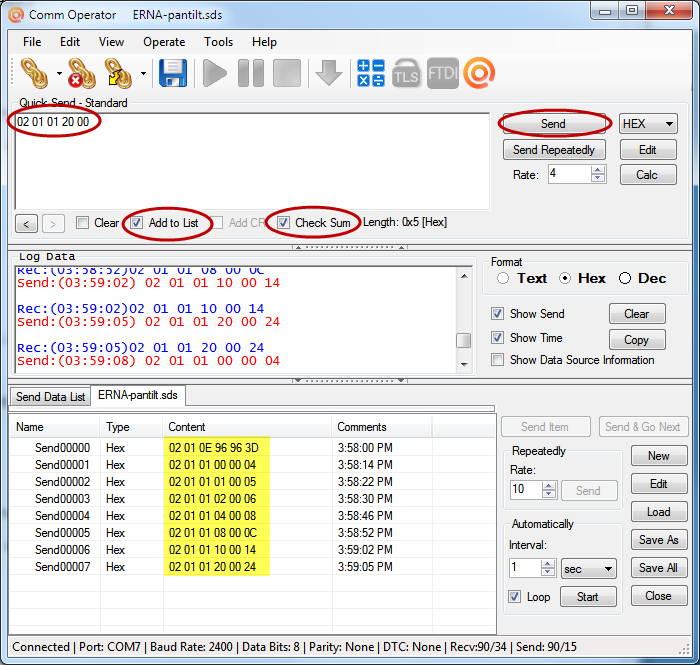Click the log scrollbar thumb
The image size is (700, 665).
(x=464, y=340)
